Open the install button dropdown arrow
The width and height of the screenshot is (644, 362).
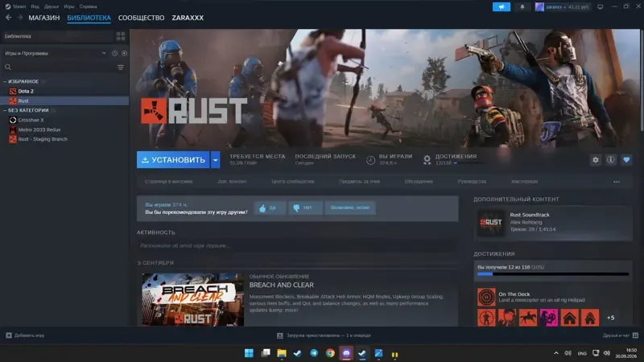click(x=215, y=159)
